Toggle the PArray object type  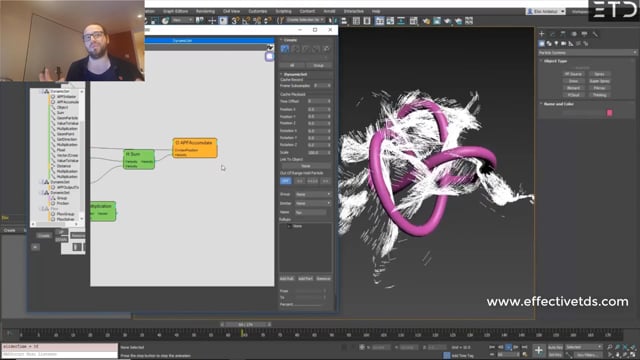(x=599, y=88)
